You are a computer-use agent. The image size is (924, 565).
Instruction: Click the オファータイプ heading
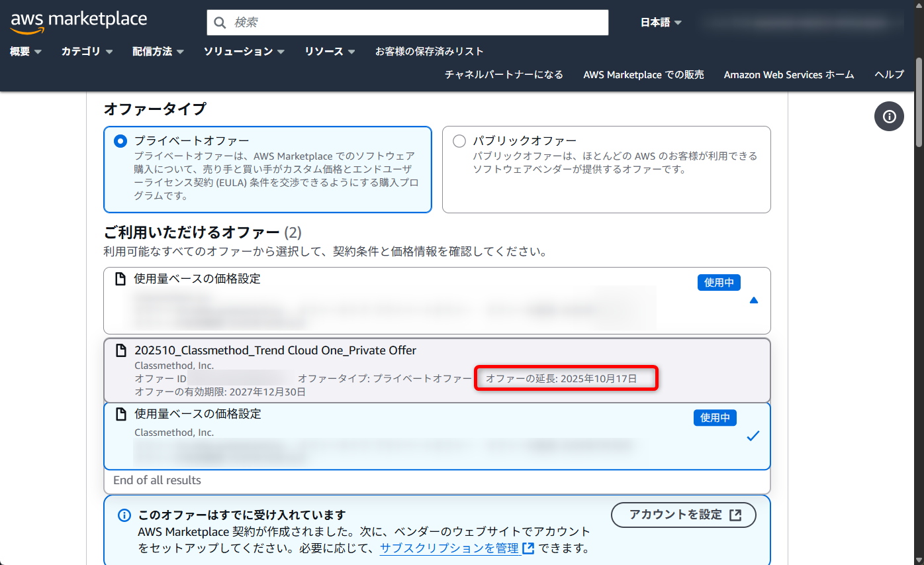click(x=155, y=109)
